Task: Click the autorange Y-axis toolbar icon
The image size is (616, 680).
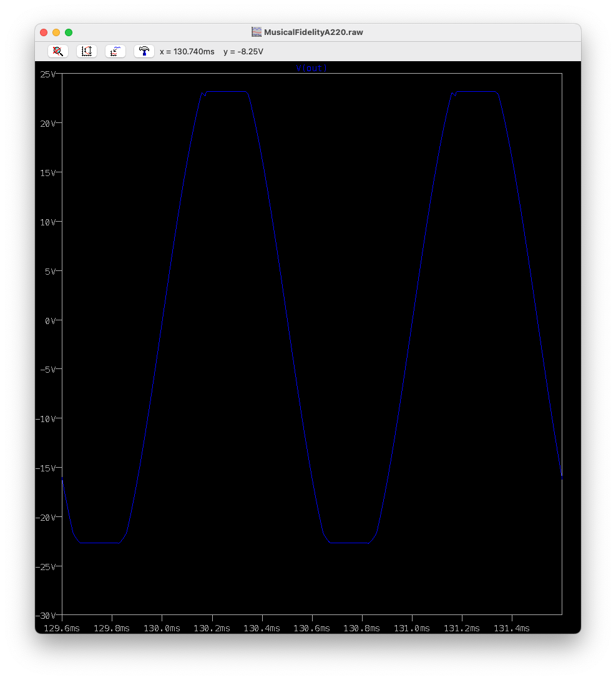Action: coord(87,51)
